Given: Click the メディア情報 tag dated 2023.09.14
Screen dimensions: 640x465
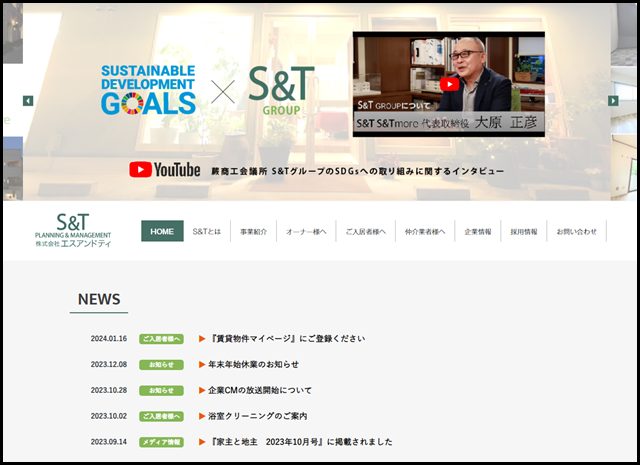Looking at the screenshot, I should click(161, 442).
